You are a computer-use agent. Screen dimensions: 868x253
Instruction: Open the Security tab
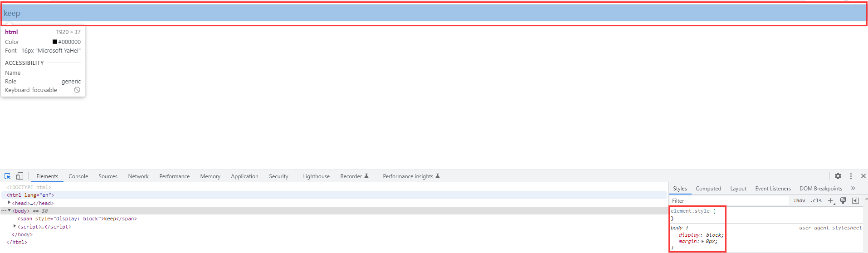278,176
